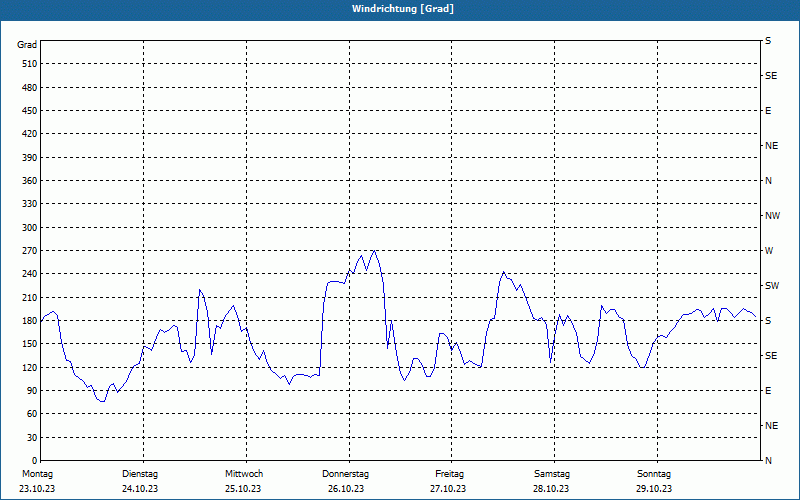Click the 90 axis tick label
Image resolution: width=800 pixels, height=500 pixels.
pyautogui.click(x=32, y=390)
